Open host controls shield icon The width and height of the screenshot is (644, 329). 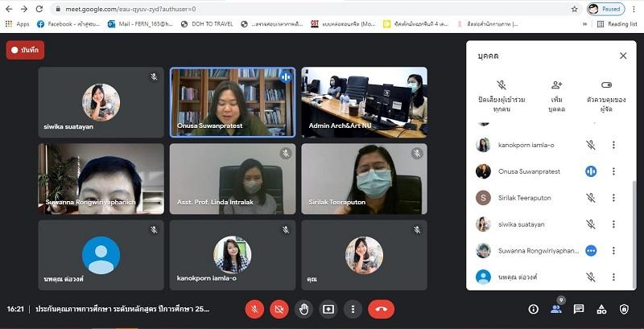coord(624,310)
